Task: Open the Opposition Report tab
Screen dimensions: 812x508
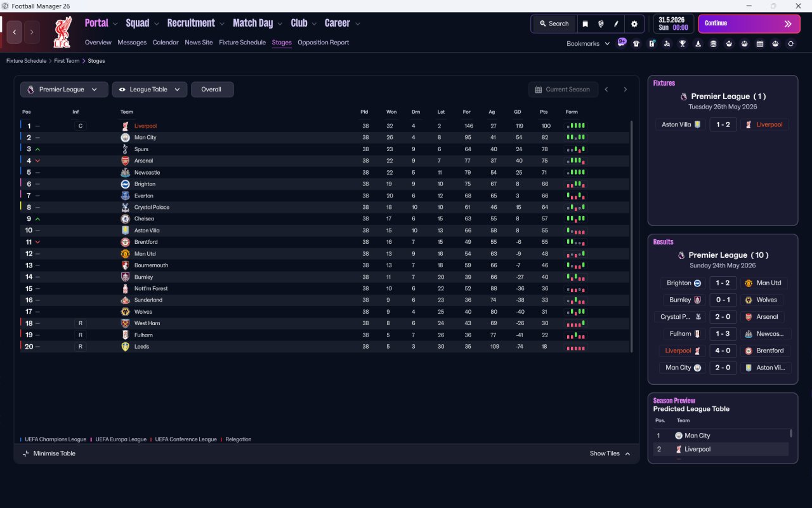Action: click(x=324, y=43)
